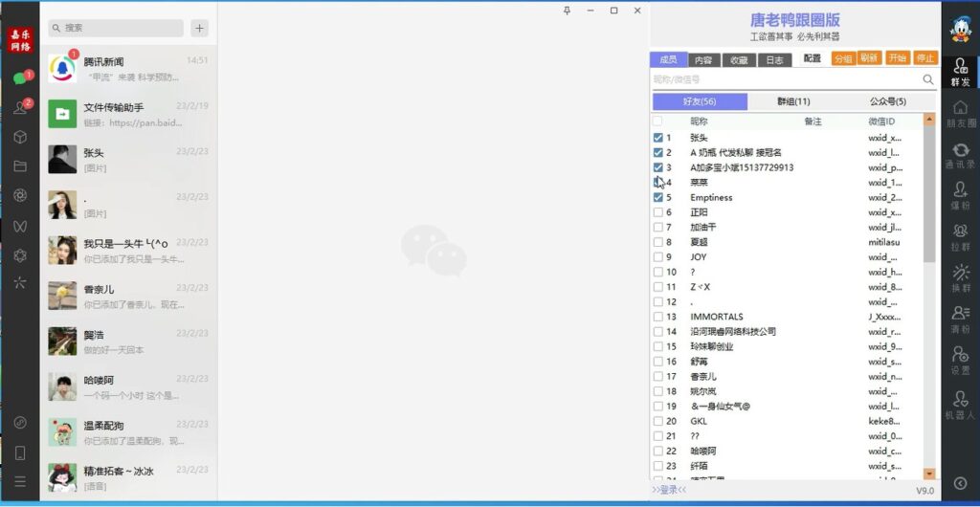Select the 好友(56) tab
This screenshot has height=507, width=980.
(x=700, y=101)
